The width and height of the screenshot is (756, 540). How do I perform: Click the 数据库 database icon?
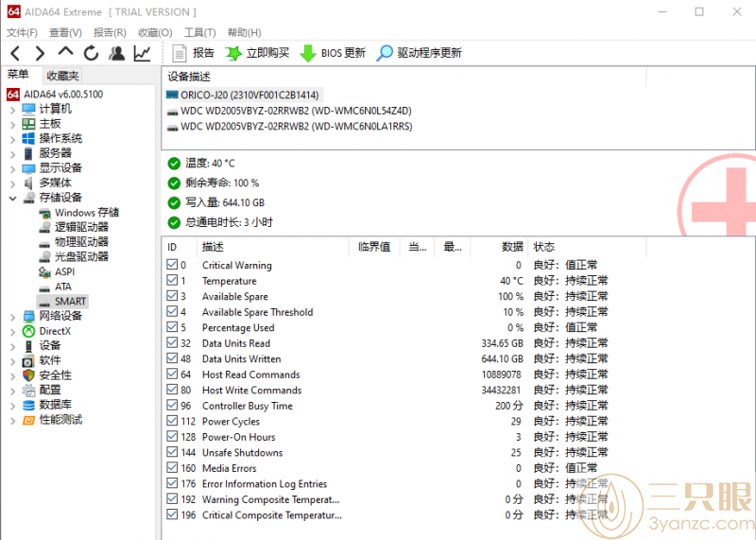click(x=28, y=405)
